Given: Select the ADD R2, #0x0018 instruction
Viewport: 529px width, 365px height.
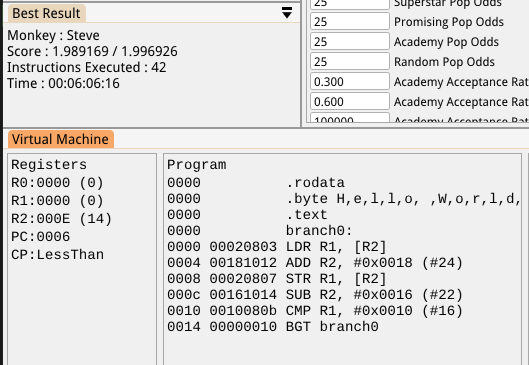Looking at the screenshot, I should point(315,262).
